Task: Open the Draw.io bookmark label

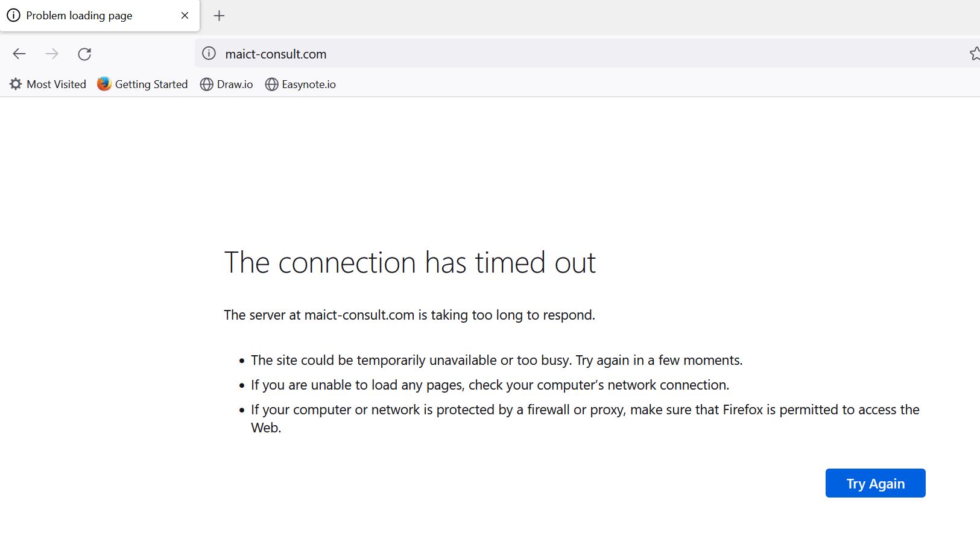Action: click(x=235, y=84)
